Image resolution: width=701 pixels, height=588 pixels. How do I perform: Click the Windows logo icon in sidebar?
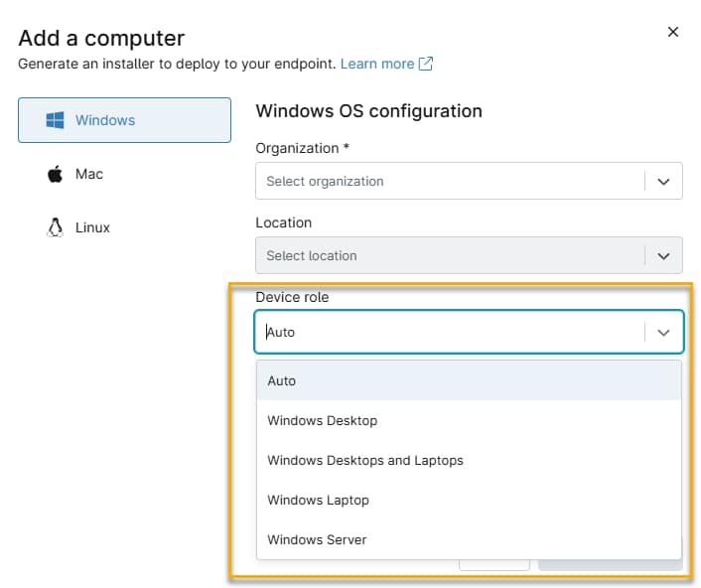pos(55,120)
